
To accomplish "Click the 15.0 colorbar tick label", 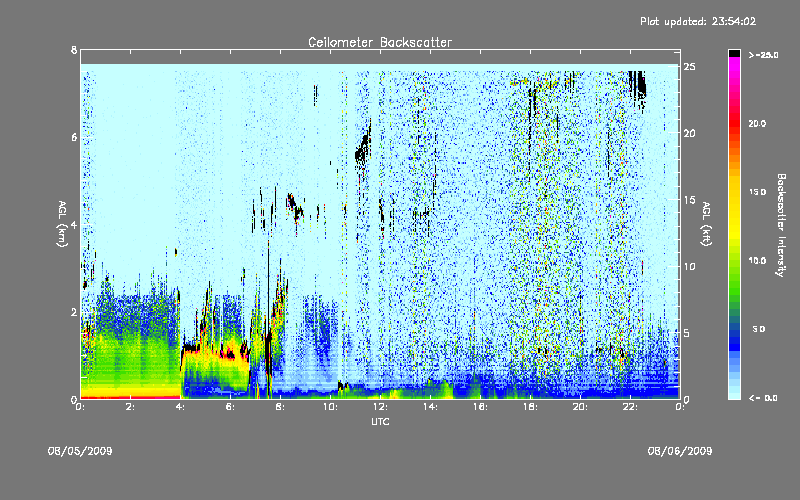I will pos(757,192).
